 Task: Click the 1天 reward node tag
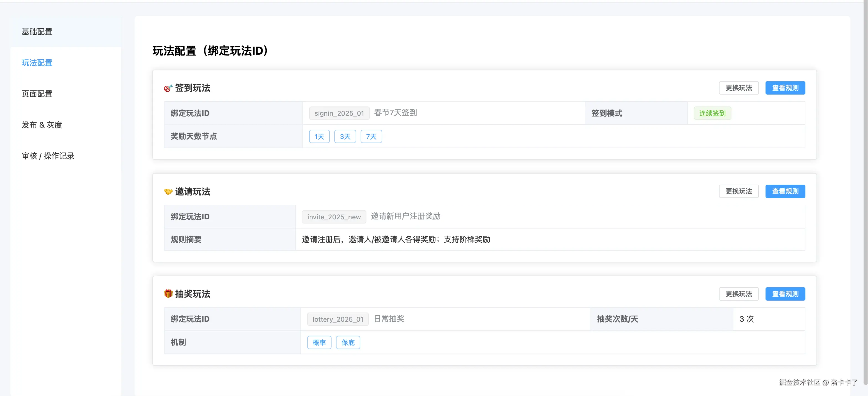(x=319, y=137)
